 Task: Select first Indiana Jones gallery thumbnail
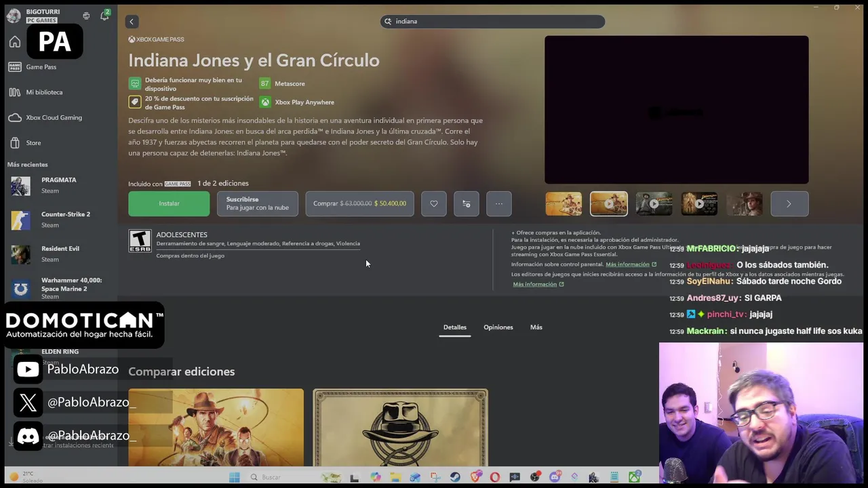click(x=564, y=204)
